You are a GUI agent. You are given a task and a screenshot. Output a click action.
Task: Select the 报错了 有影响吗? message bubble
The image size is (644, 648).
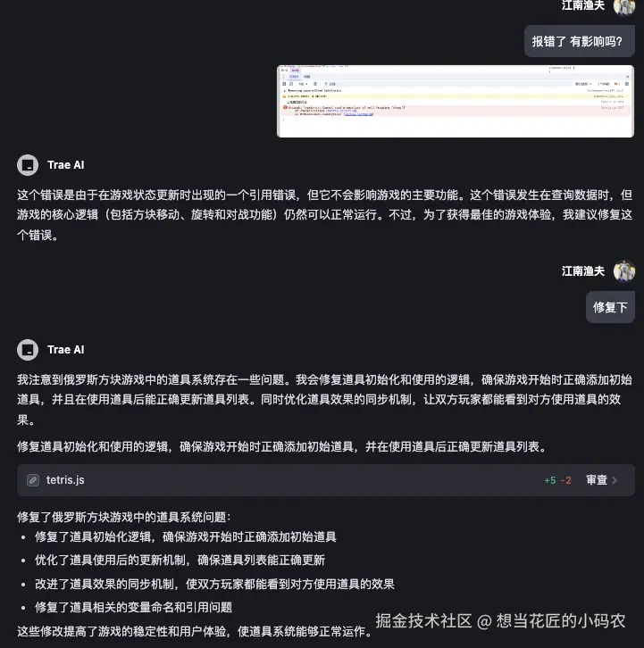(579, 41)
